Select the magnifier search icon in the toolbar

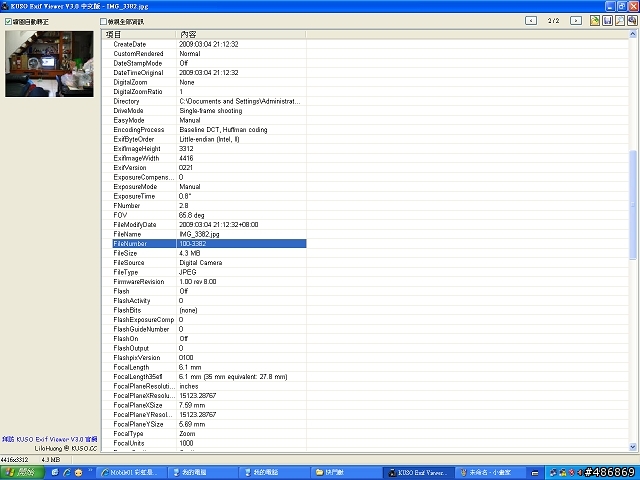point(620,20)
